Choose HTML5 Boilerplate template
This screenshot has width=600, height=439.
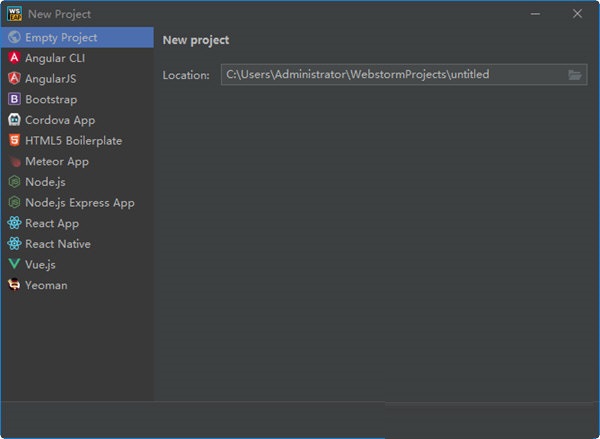coord(77,141)
